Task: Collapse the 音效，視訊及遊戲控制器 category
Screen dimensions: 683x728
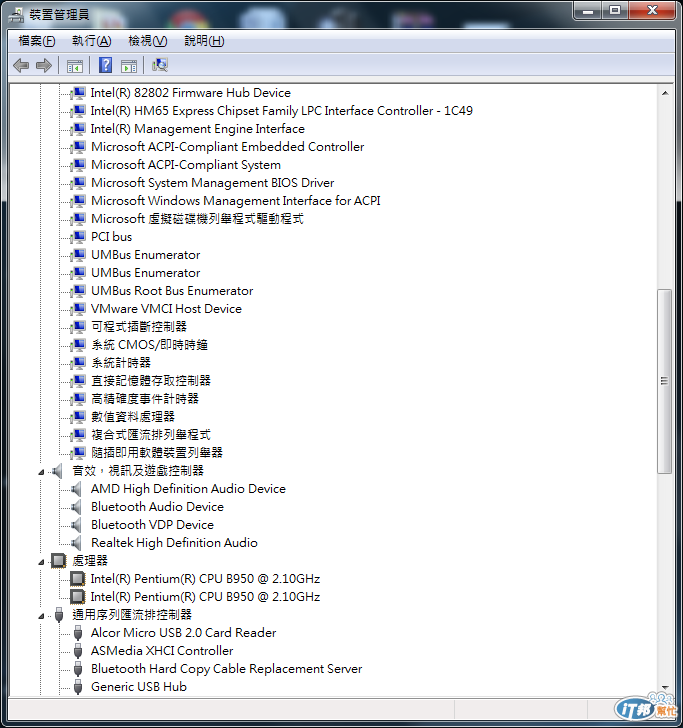Action: (41, 472)
